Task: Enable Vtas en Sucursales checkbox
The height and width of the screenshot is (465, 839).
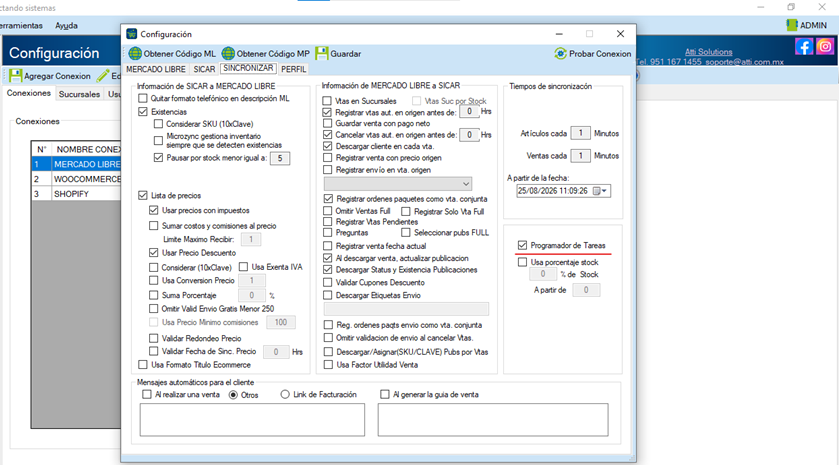Action: click(327, 101)
